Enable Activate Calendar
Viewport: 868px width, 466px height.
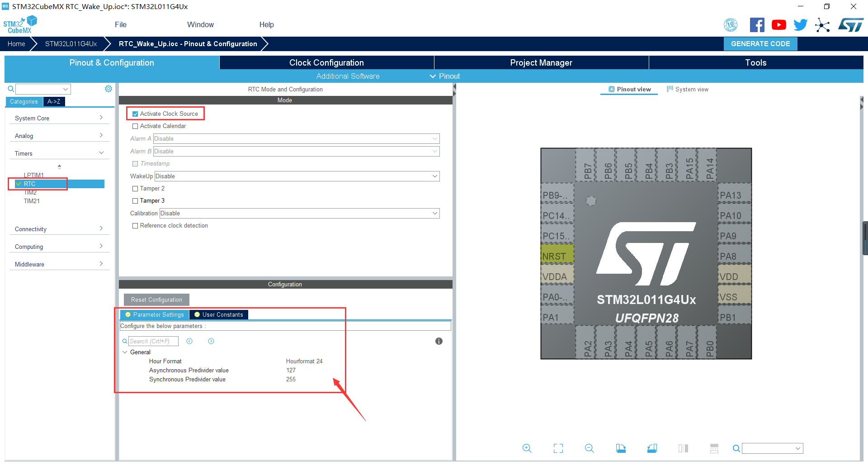pyautogui.click(x=135, y=126)
